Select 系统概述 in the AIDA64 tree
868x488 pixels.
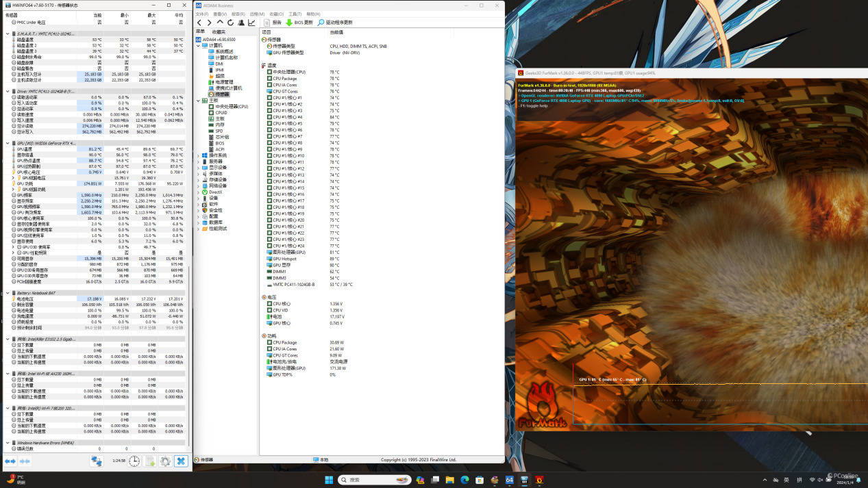point(224,51)
